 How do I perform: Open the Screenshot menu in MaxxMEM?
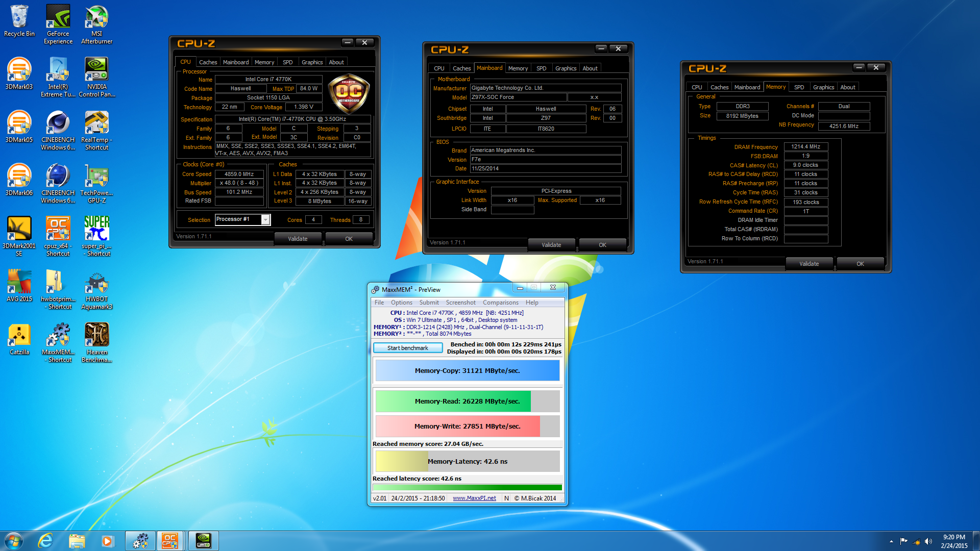tap(460, 303)
